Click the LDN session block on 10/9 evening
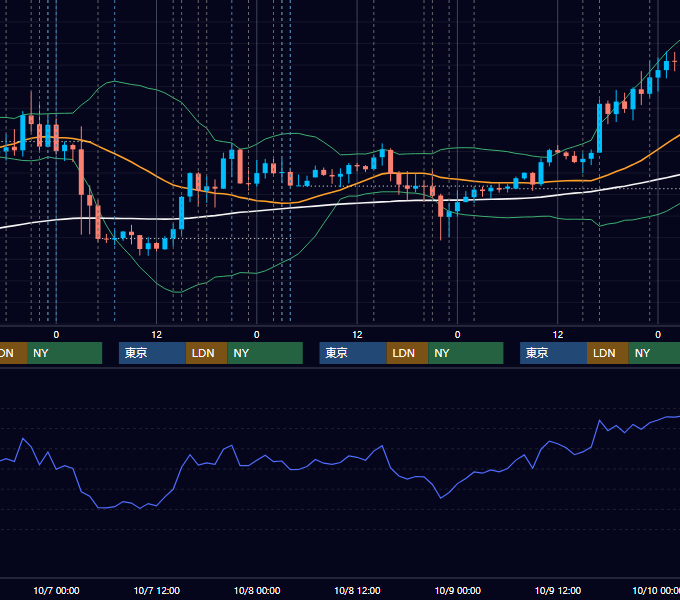 608,353
